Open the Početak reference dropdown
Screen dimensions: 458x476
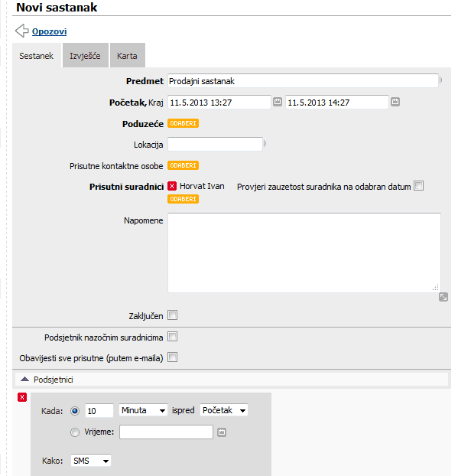click(x=224, y=410)
